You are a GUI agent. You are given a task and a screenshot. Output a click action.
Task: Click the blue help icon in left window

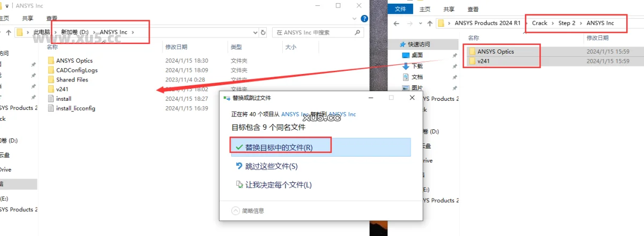(365, 18)
